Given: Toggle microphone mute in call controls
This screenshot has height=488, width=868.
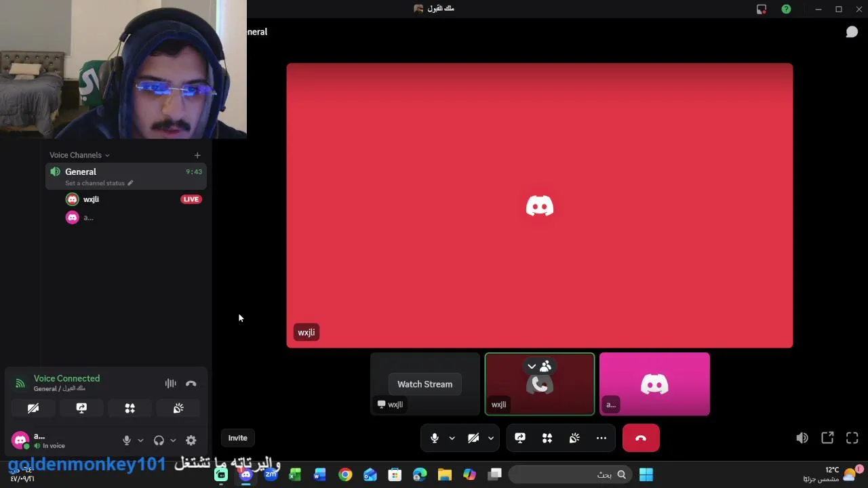Looking at the screenshot, I should [435, 438].
